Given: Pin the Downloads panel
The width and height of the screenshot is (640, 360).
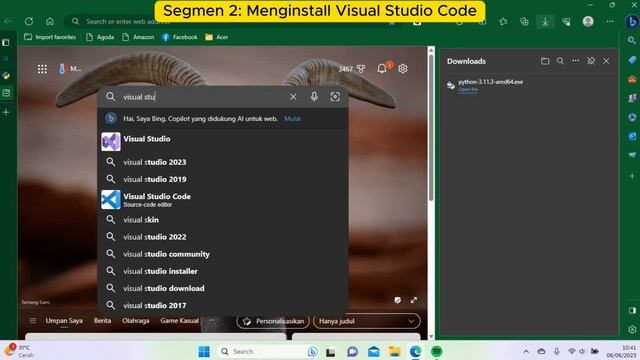Looking at the screenshot, I should (591, 61).
